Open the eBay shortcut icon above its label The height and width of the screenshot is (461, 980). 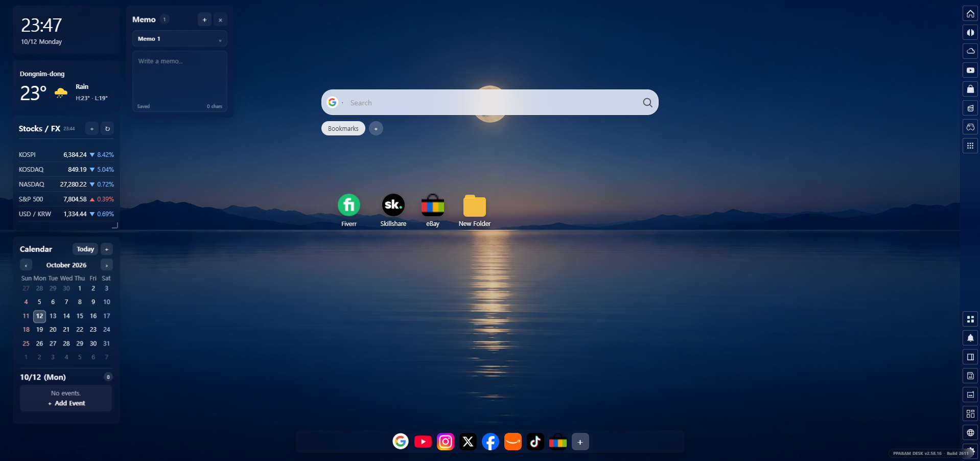coord(433,205)
